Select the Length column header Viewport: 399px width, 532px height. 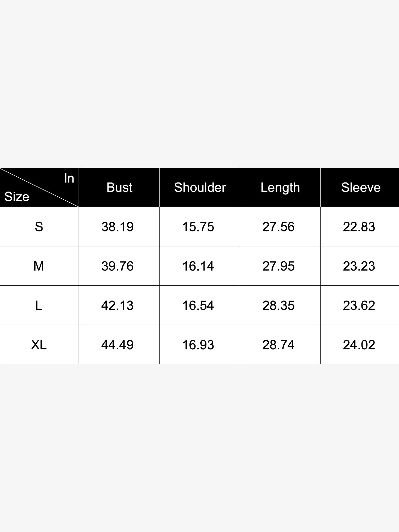pos(280,188)
